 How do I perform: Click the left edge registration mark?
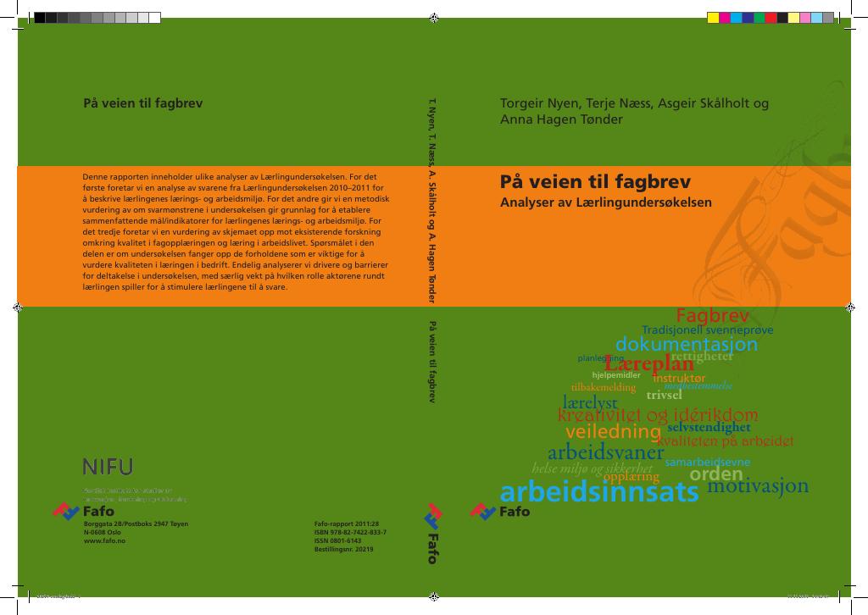[18, 307]
